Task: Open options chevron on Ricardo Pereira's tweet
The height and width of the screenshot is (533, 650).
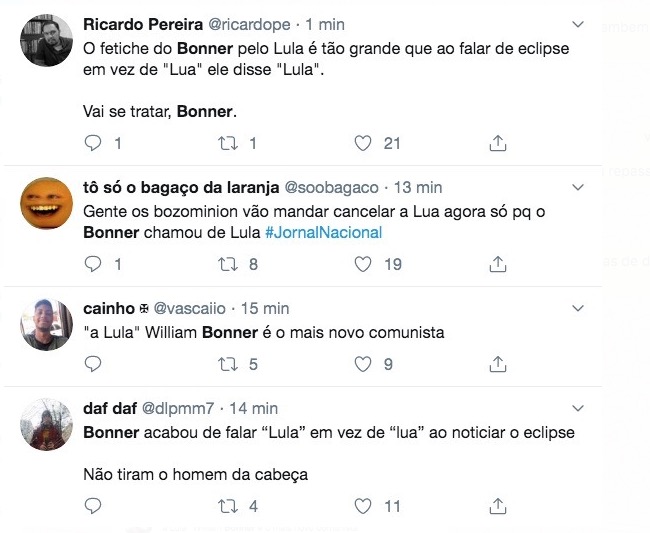Action: click(x=577, y=23)
